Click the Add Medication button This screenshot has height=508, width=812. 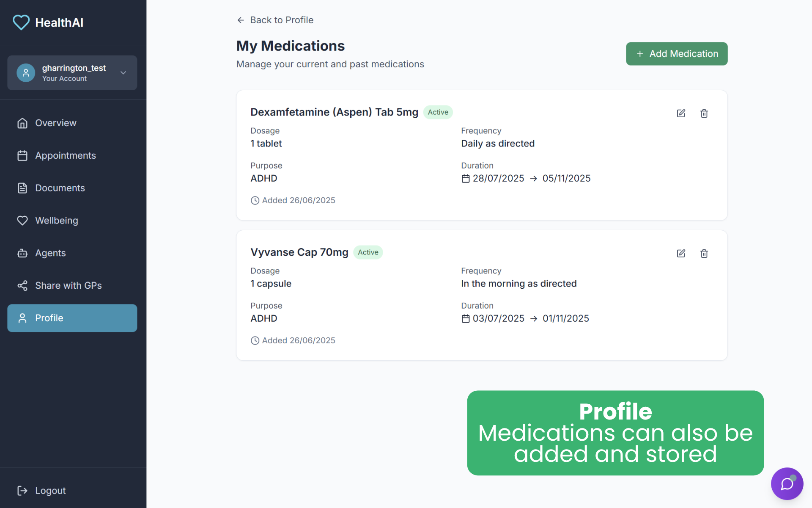pos(676,54)
